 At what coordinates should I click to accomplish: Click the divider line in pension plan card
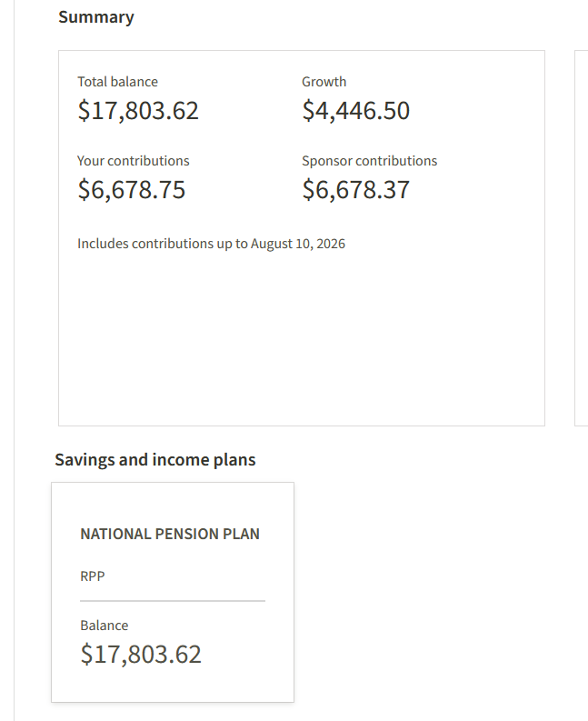pos(173,600)
